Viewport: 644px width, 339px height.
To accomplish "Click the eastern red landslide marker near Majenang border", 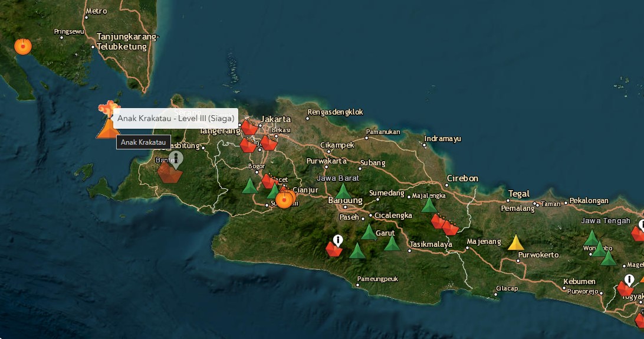I will 451,228.
